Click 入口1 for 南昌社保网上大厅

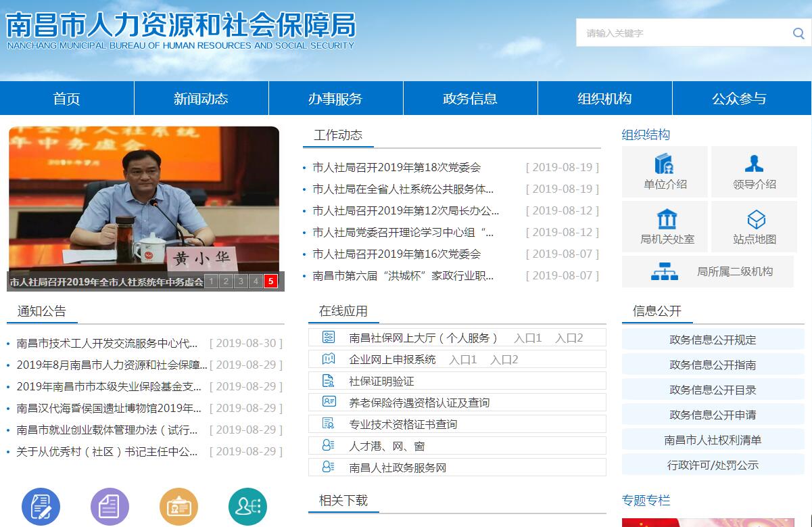pyautogui.click(x=527, y=338)
